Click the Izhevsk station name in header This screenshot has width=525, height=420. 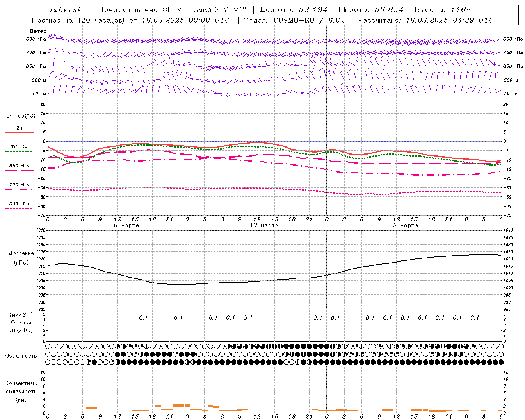point(66,10)
